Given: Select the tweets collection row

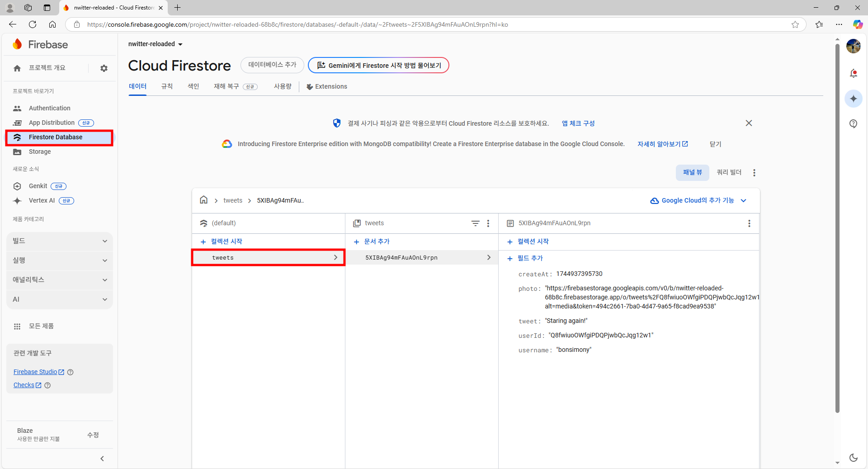Looking at the screenshot, I should click(x=269, y=257).
